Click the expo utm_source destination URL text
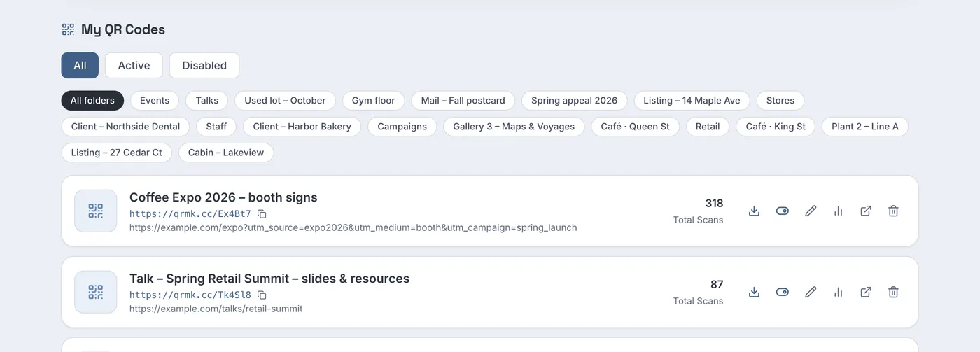 (x=353, y=227)
